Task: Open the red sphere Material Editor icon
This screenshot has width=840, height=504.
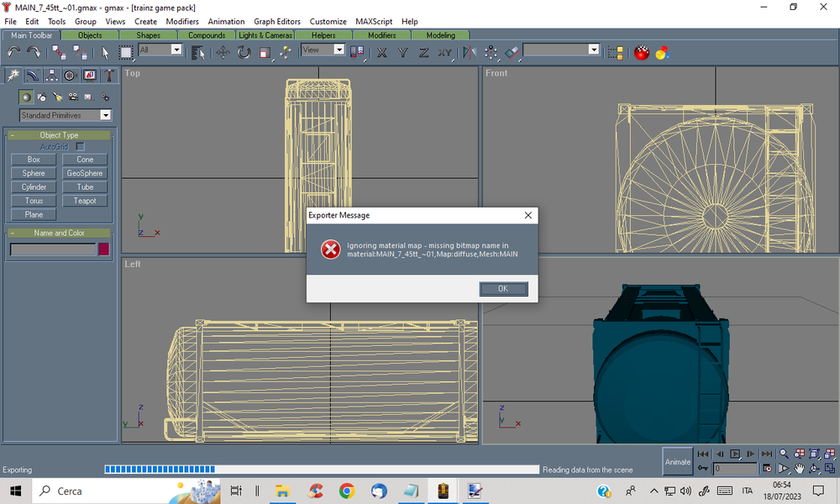Action: [x=641, y=52]
